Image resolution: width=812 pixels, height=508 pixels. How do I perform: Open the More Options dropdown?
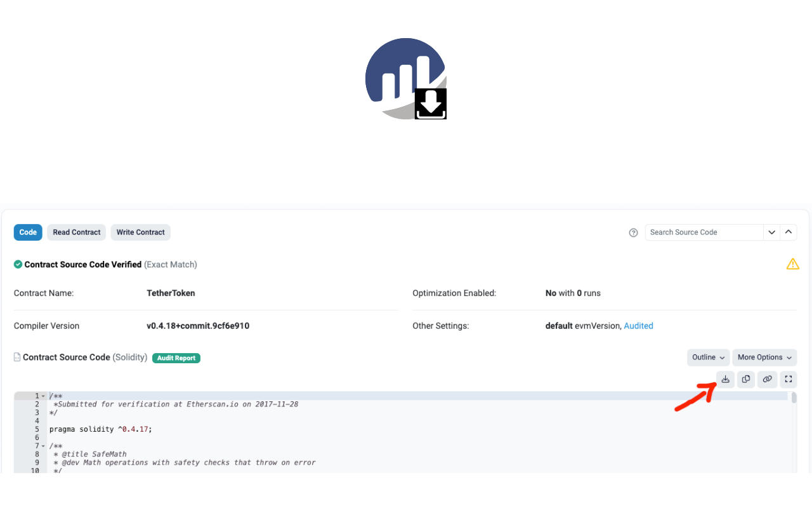pyautogui.click(x=764, y=357)
